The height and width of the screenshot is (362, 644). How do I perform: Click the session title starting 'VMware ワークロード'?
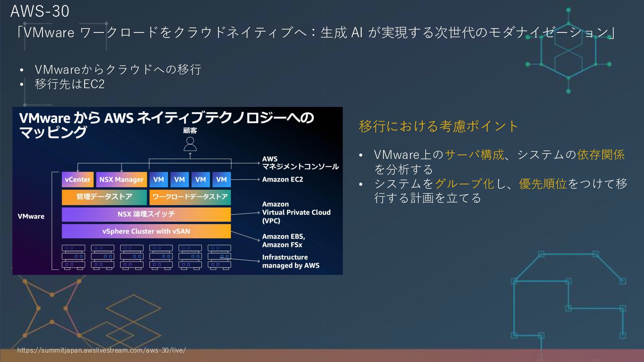pos(316,33)
